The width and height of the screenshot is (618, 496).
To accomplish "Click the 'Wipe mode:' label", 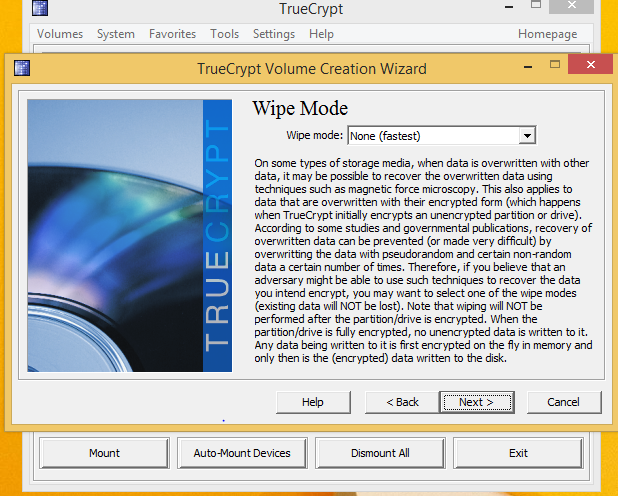I will click(315, 135).
